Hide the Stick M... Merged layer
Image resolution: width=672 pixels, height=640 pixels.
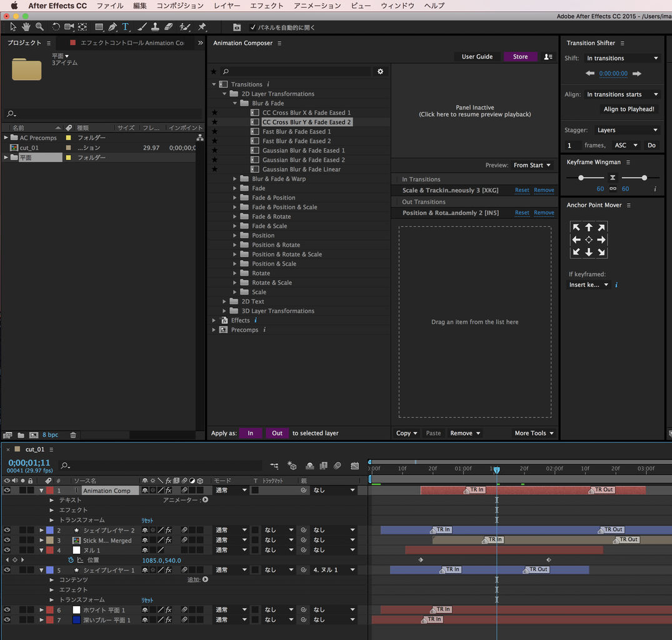(7, 540)
